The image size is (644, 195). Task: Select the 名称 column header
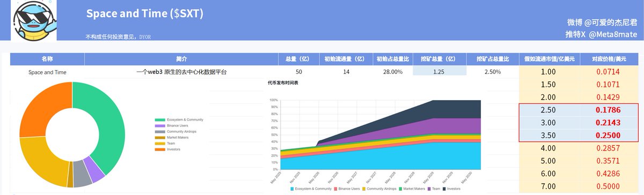click(47, 58)
